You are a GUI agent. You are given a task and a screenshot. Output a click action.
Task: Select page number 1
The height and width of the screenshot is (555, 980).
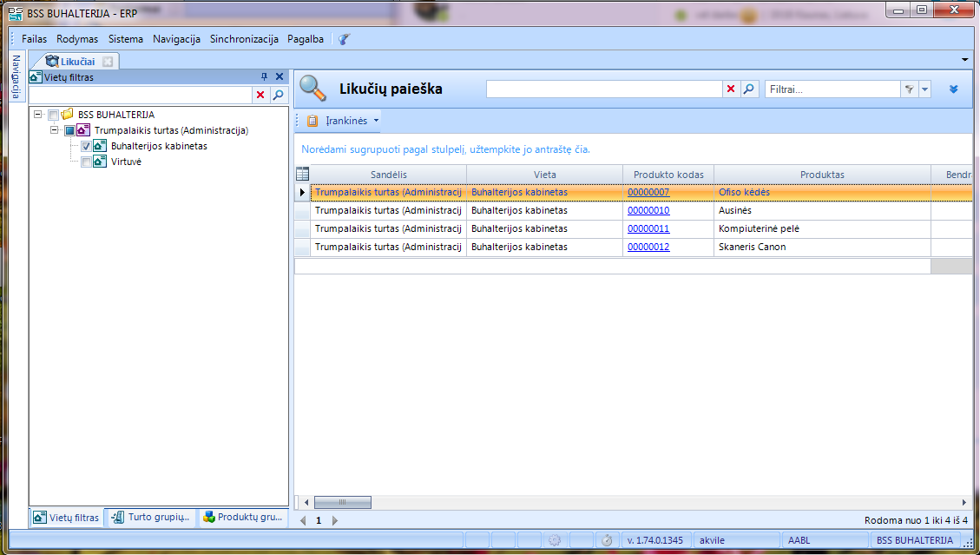click(x=319, y=520)
